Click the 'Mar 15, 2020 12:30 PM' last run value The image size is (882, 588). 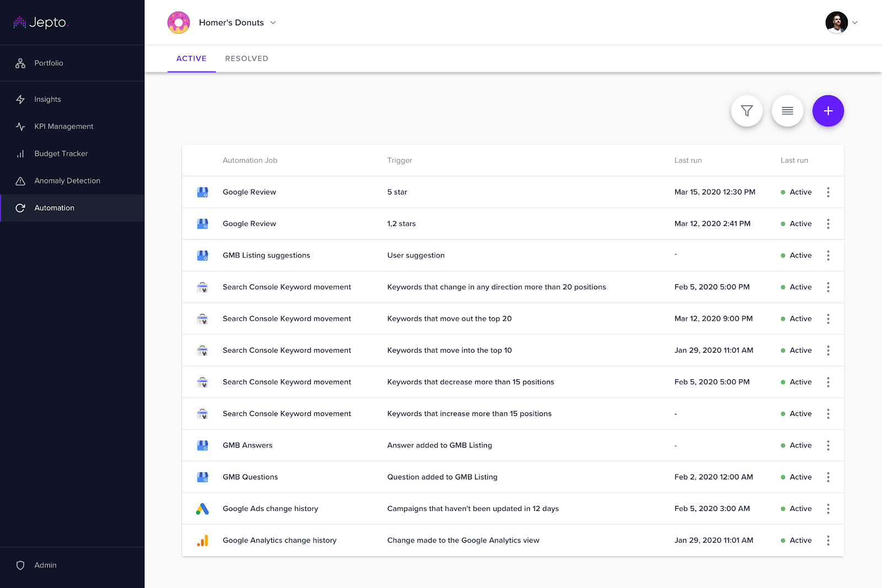pyautogui.click(x=715, y=192)
